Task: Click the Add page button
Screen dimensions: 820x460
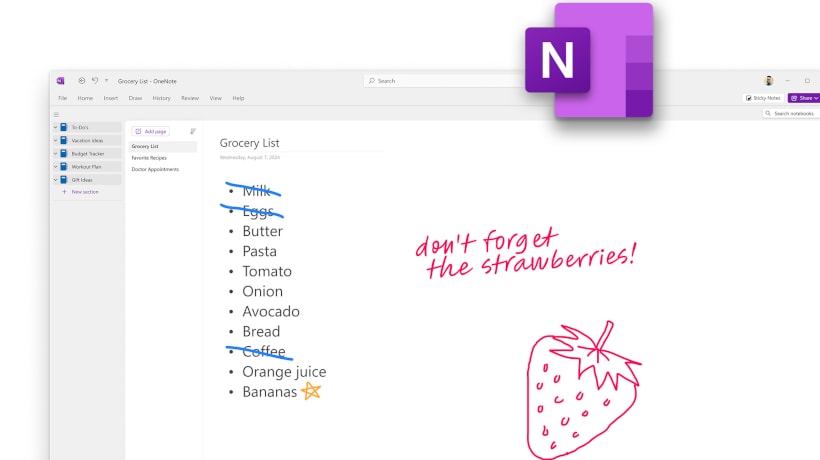Action: coord(151,131)
